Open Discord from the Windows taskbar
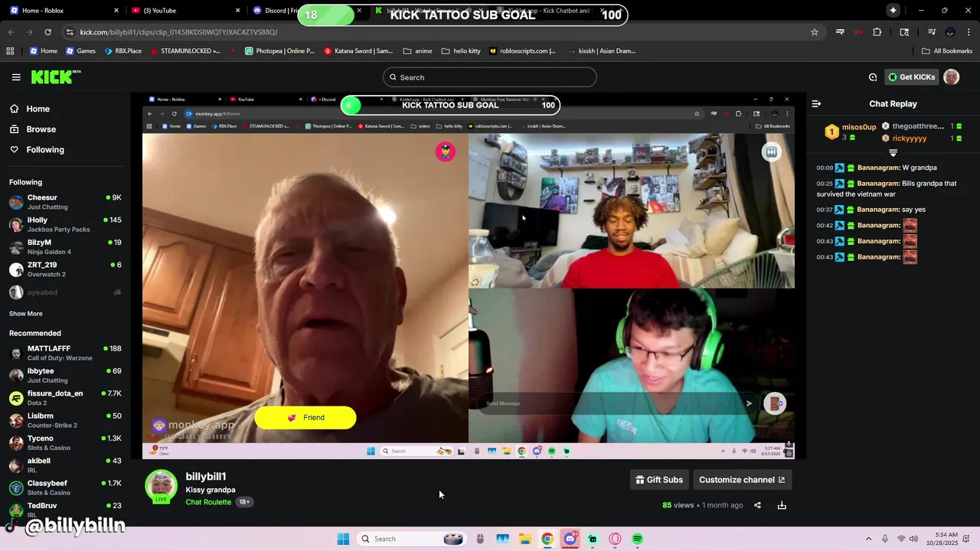Image resolution: width=980 pixels, height=551 pixels. coord(570,539)
